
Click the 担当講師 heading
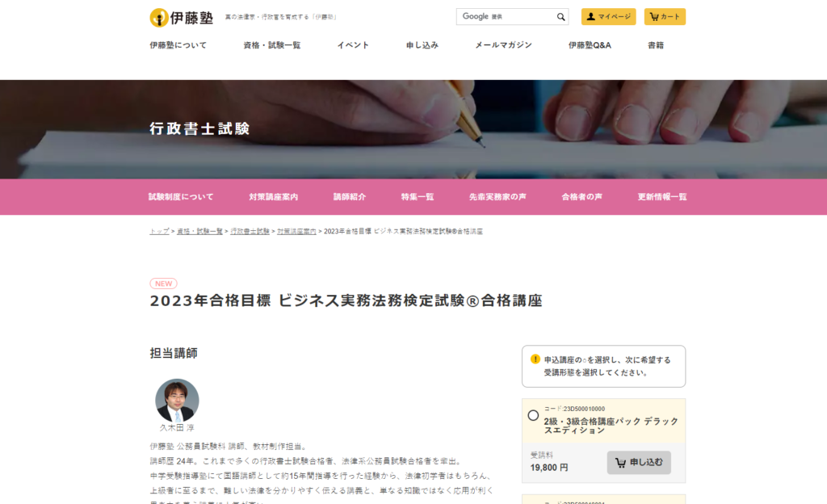pyautogui.click(x=174, y=353)
